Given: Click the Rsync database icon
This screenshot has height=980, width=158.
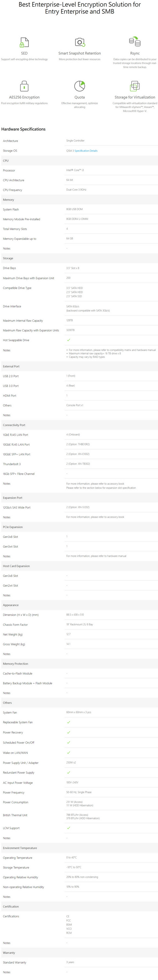Looking at the screenshot, I should [x=135, y=41].
